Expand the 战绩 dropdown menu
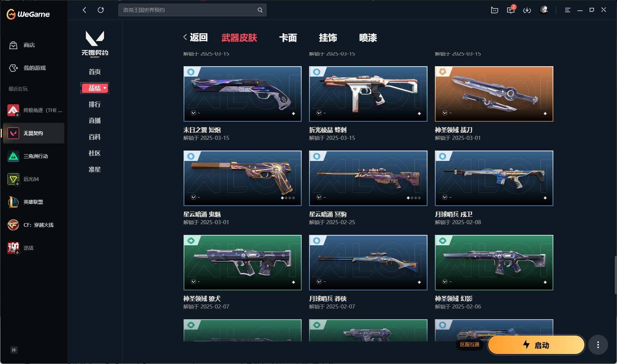The image size is (617, 364). coord(95,88)
